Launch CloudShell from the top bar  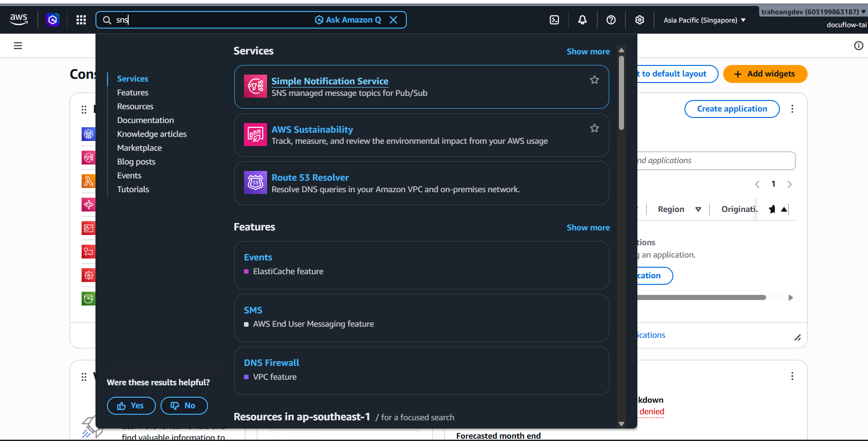pos(554,20)
